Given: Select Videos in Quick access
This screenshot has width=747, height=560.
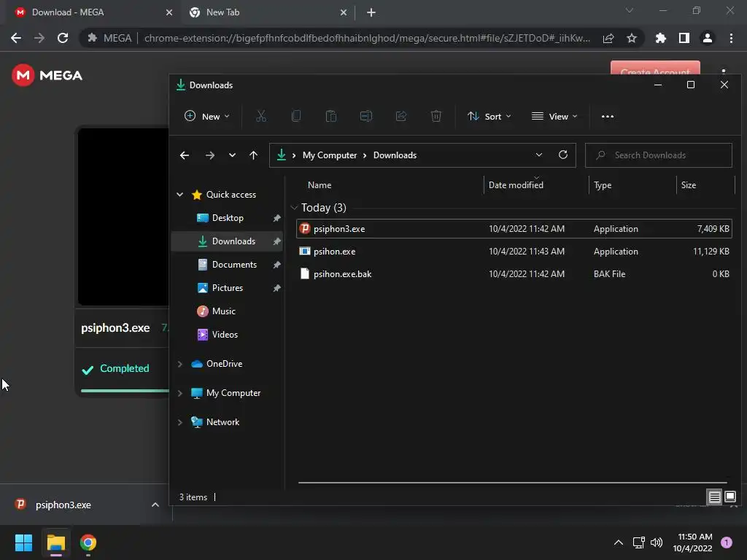Looking at the screenshot, I should pos(228,334).
